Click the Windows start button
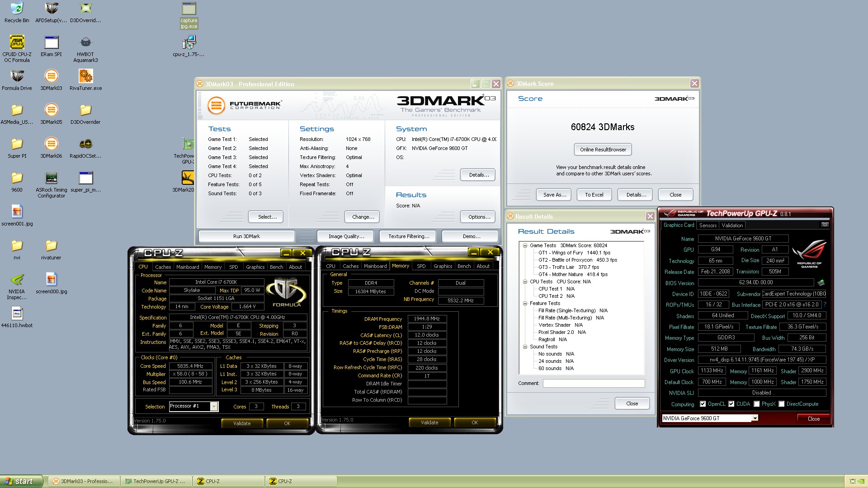This screenshot has height=488, width=868. pyautogui.click(x=21, y=481)
